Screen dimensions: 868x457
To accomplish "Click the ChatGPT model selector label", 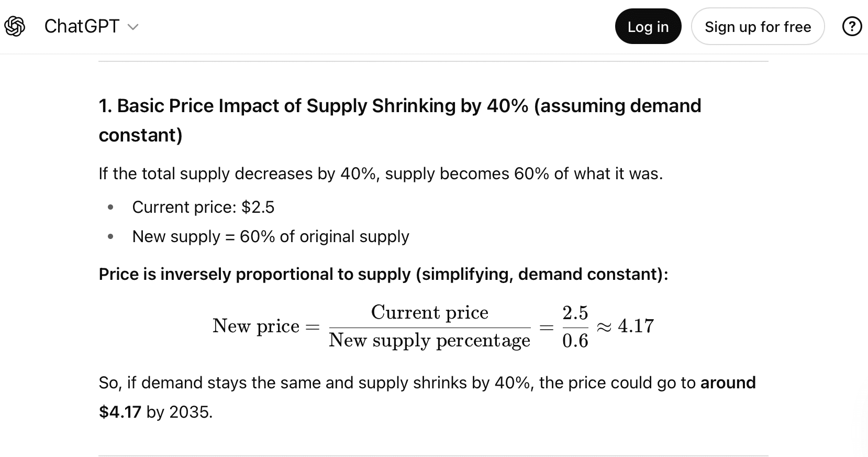I will 82,26.
